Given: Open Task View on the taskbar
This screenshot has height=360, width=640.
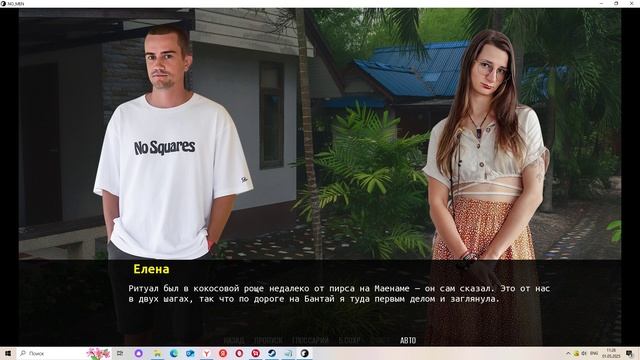Looking at the screenshot, I should click(120, 353).
